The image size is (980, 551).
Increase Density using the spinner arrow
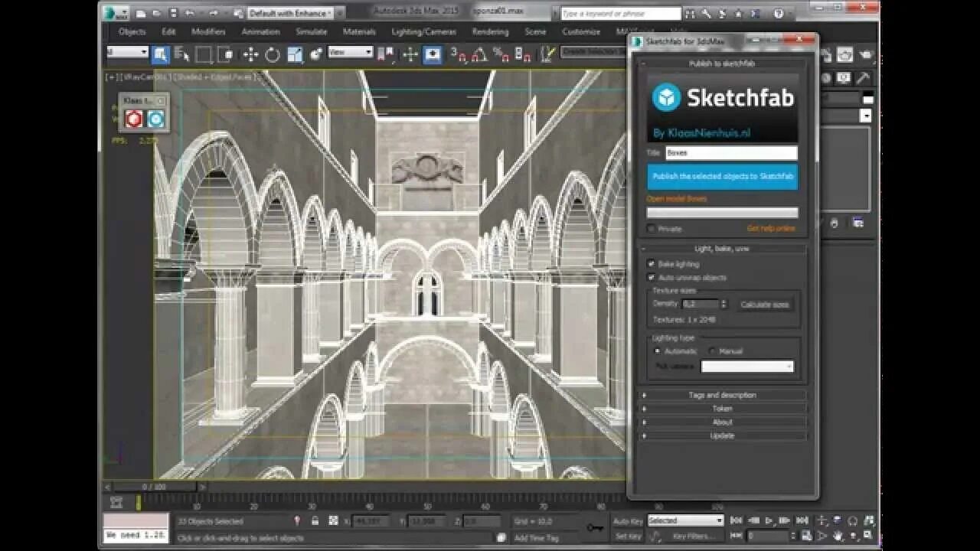(x=724, y=301)
